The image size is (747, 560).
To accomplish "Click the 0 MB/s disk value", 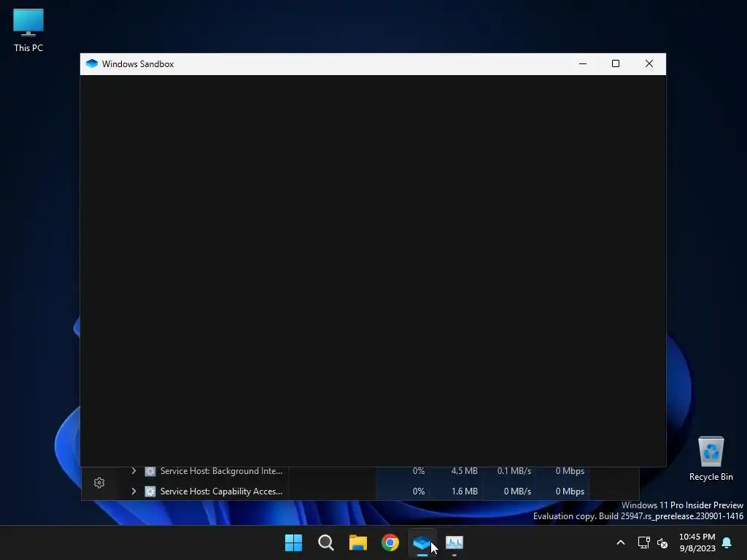I will tap(517, 491).
